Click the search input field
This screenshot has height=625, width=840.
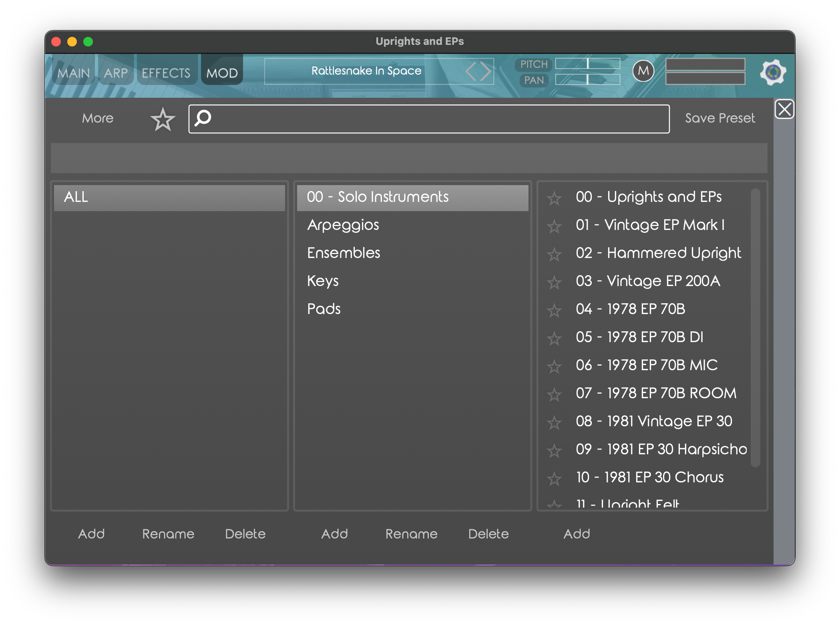pyautogui.click(x=430, y=118)
